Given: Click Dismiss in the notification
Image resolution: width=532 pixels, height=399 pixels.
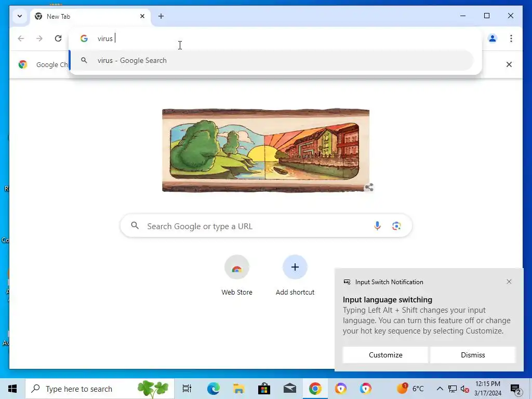Looking at the screenshot, I should [x=473, y=355].
